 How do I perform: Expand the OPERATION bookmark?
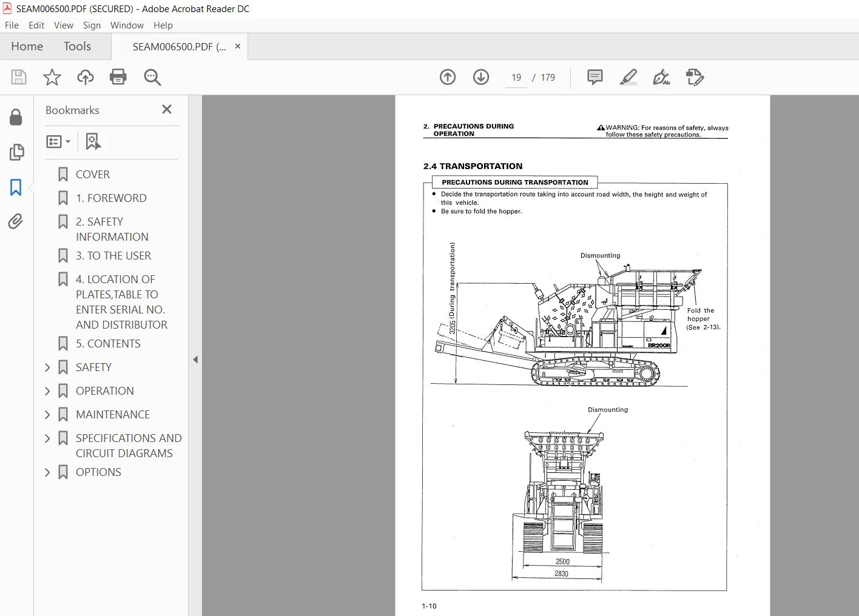point(47,391)
